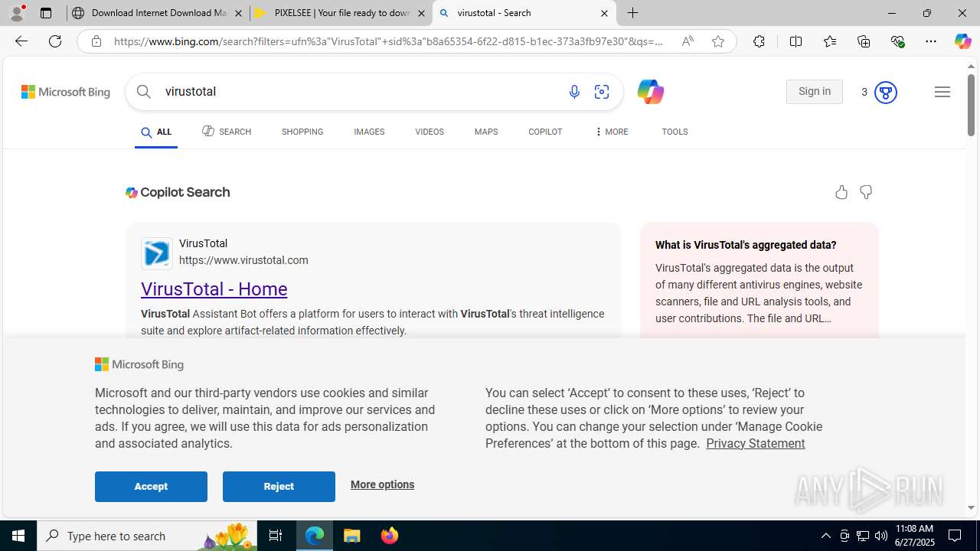Open the Edge profile icon

[x=17, y=13]
